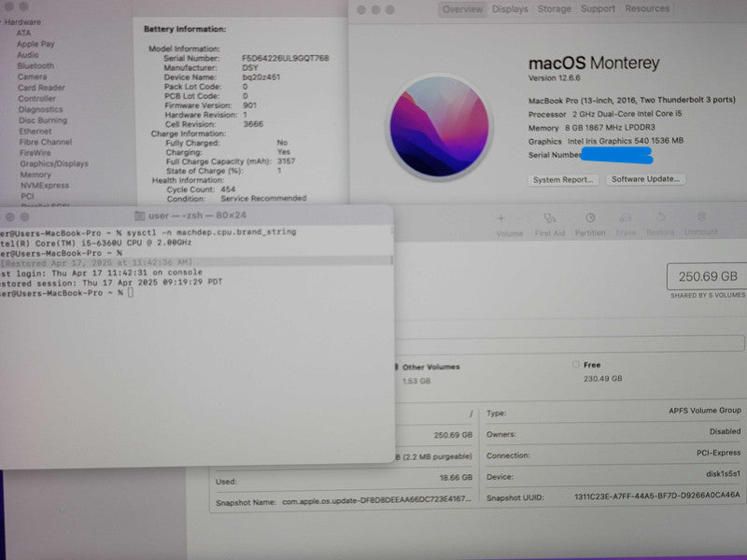Select Audio in System Information sidebar
The height and width of the screenshot is (560, 747).
28,55
